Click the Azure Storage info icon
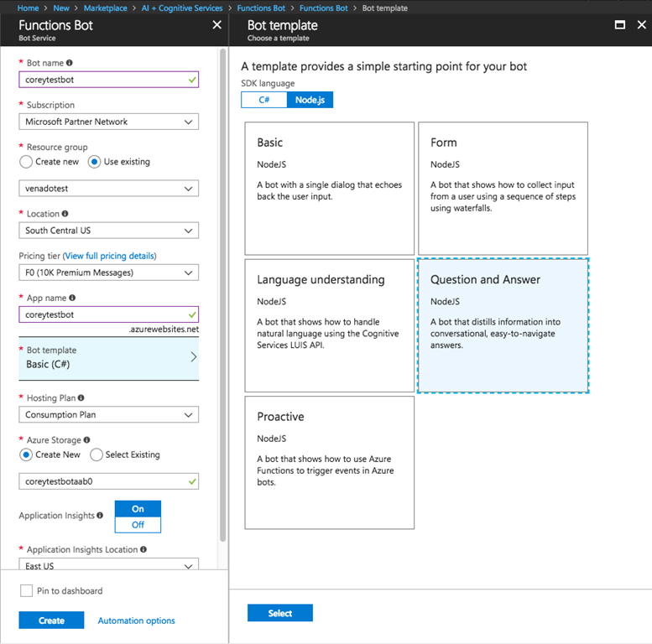This screenshot has height=644, width=652. point(86,439)
